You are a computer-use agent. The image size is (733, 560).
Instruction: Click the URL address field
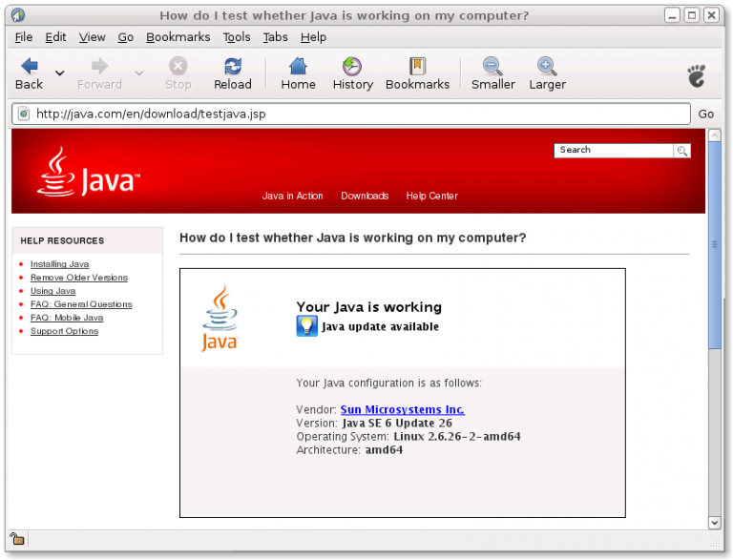(351, 114)
